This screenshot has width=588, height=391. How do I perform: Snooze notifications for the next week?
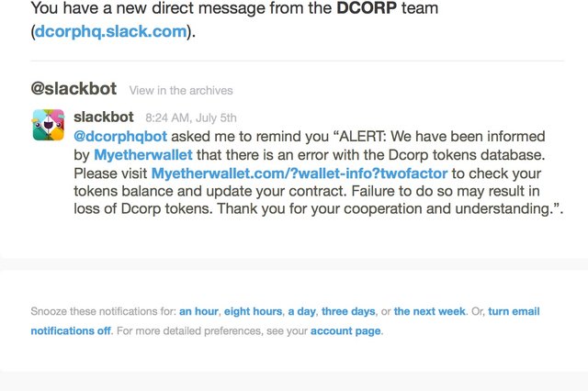pyautogui.click(x=430, y=311)
